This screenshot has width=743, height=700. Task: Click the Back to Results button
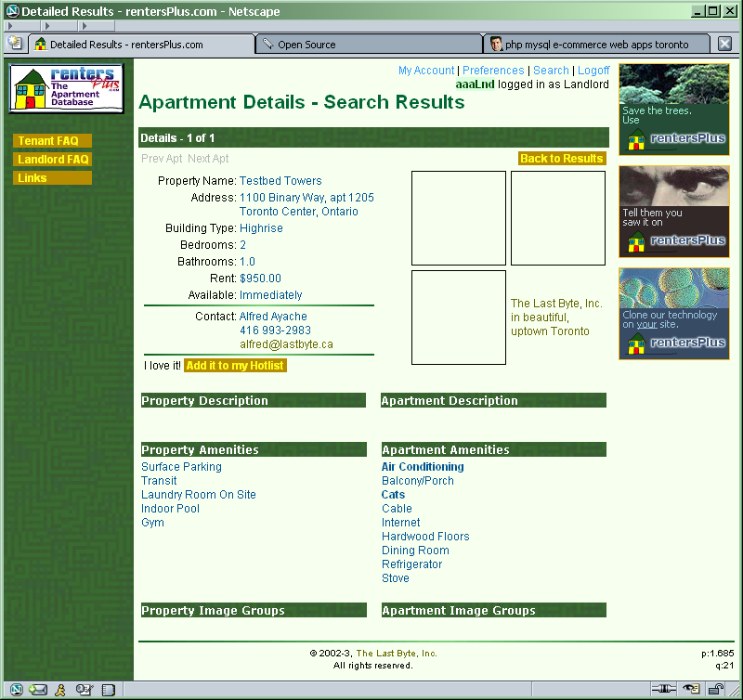click(x=562, y=159)
